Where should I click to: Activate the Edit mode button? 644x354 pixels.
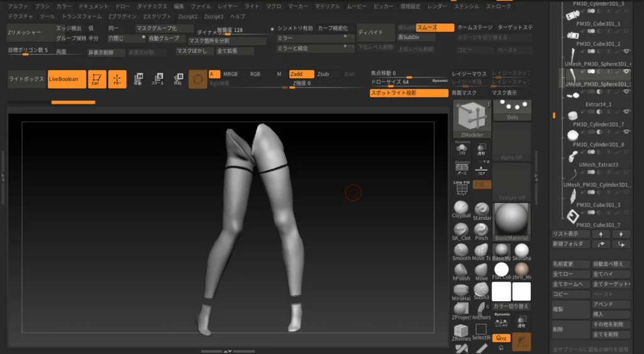click(97, 79)
